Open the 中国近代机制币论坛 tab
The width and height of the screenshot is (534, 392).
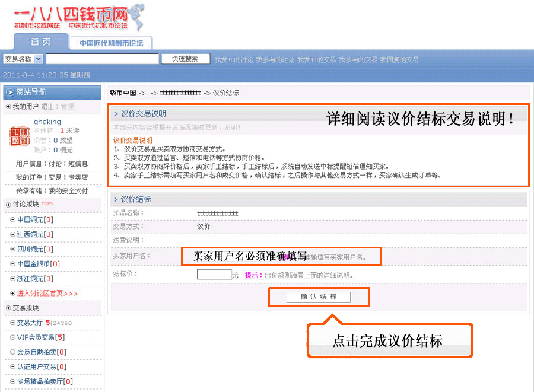click(x=111, y=43)
